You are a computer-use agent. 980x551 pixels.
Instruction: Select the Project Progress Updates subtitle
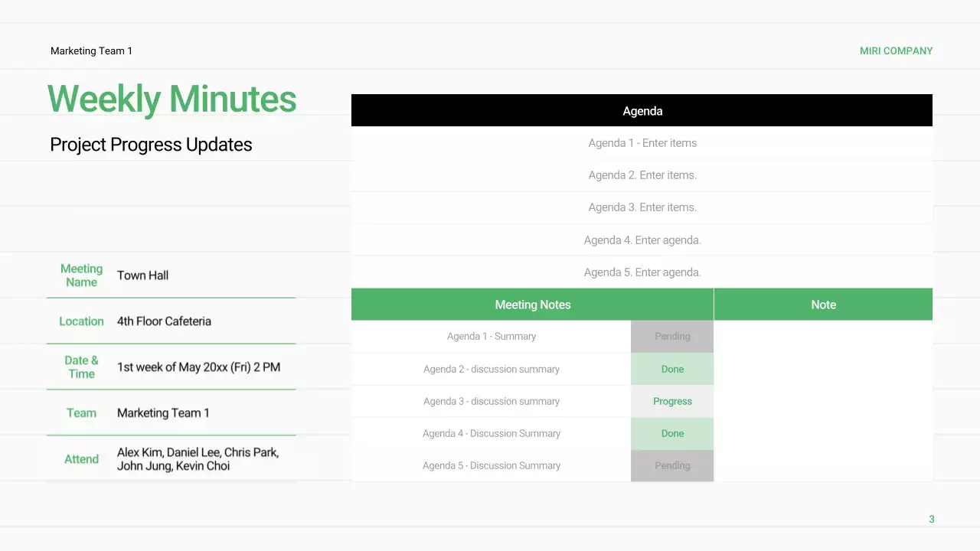pyautogui.click(x=151, y=145)
